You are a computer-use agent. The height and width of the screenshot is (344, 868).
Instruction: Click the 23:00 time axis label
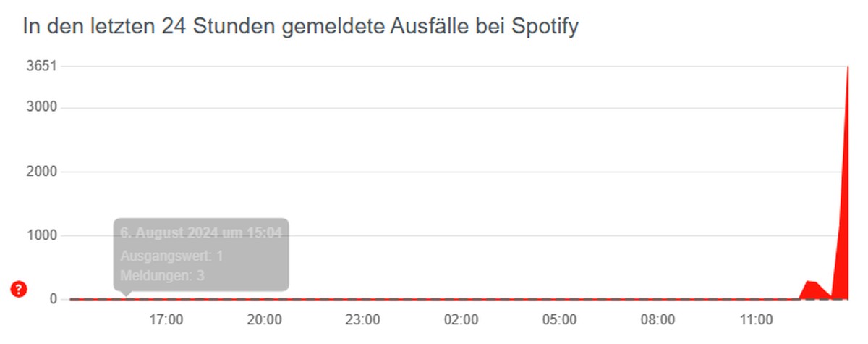pyautogui.click(x=362, y=319)
